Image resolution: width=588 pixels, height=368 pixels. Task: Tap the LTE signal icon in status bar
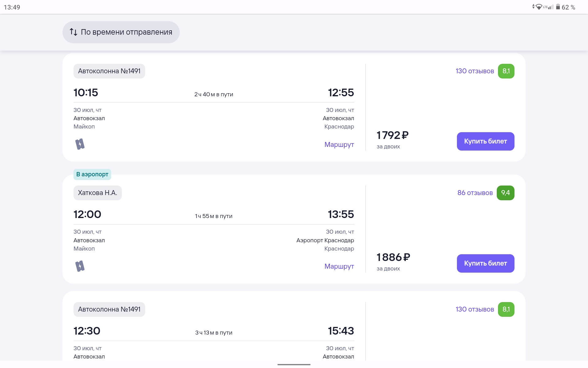tap(548, 7)
